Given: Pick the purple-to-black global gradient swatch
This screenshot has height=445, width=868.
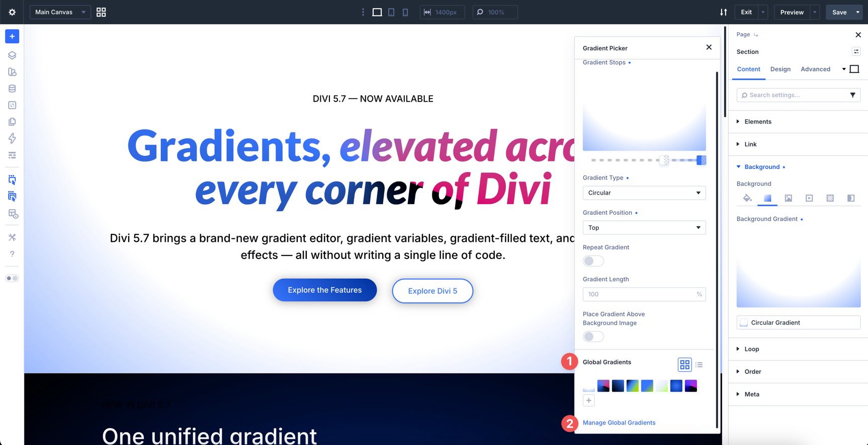Looking at the screenshot, I should [x=691, y=386].
